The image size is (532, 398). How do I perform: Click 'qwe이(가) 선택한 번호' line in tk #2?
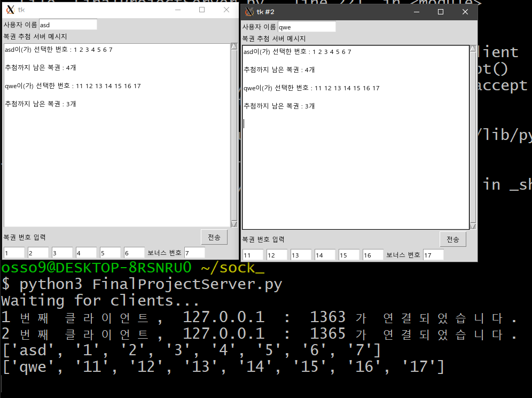click(312, 88)
